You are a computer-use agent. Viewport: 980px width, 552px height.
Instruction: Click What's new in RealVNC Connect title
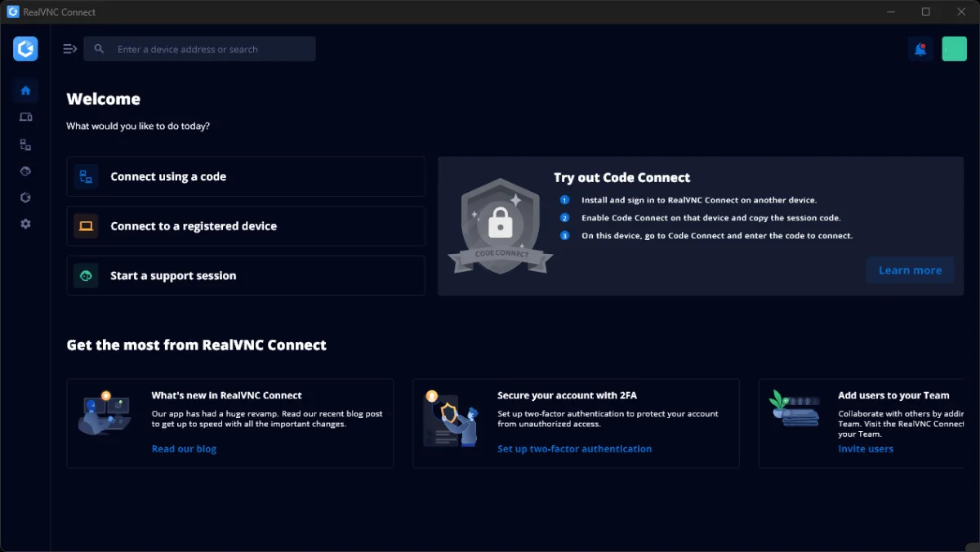226,395
